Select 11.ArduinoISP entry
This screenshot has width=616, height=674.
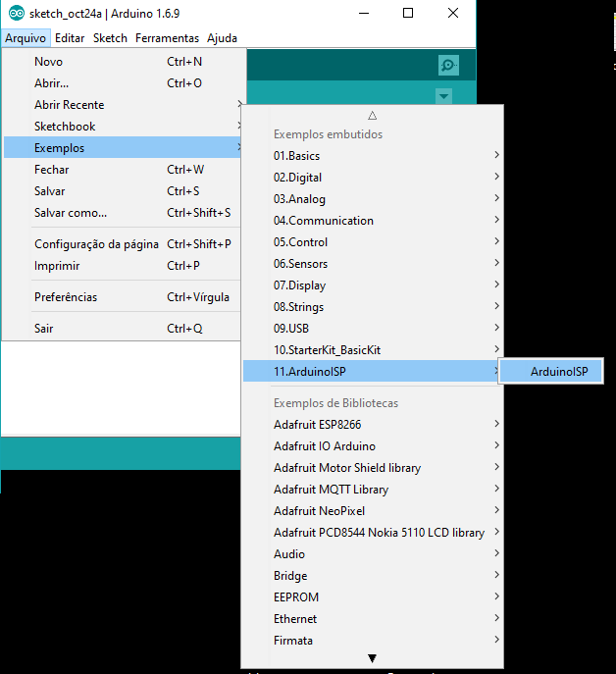coord(373,371)
